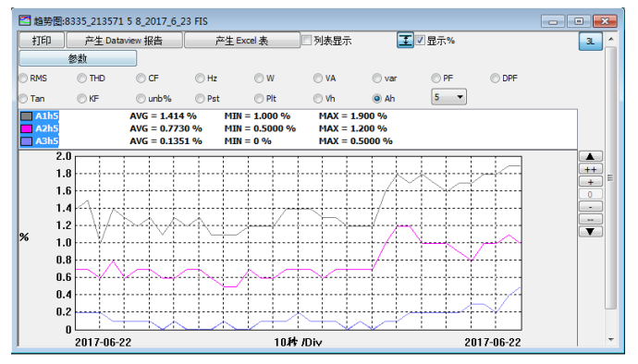
Task: Select the A1h5 legend label
Action: [47, 116]
